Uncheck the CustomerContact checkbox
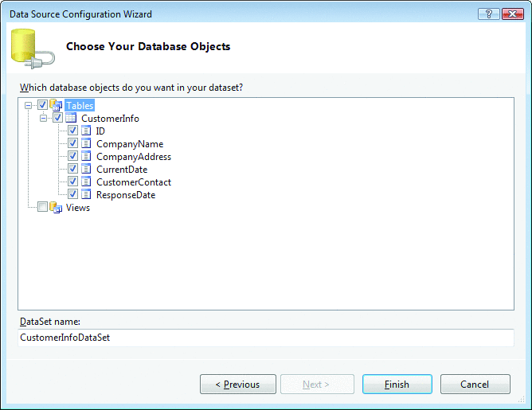The image size is (532, 410). coord(72,182)
